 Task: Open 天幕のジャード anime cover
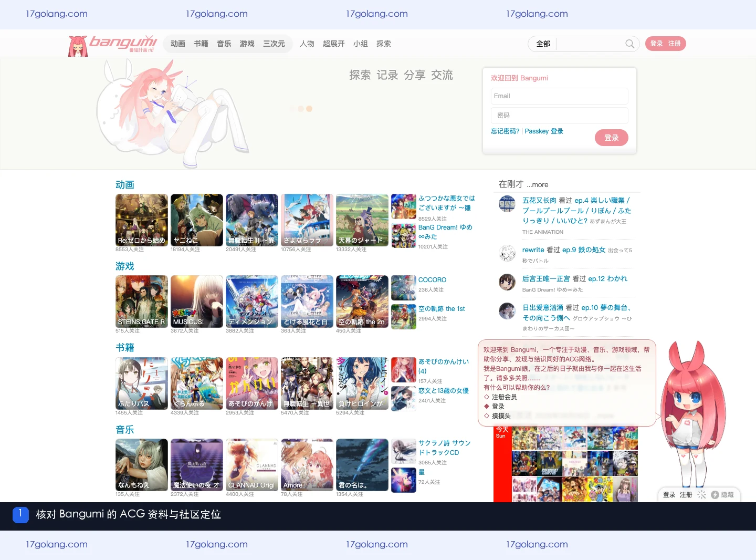(x=362, y=220)
